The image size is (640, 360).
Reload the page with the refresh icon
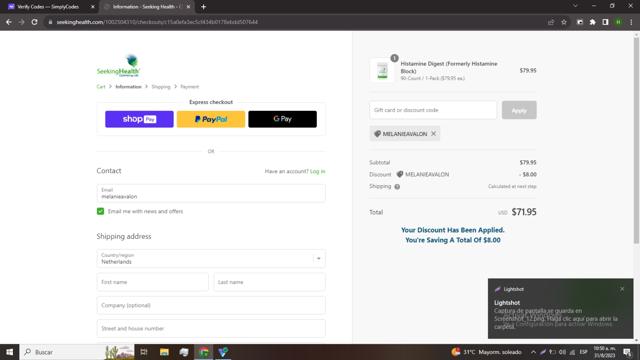coord(35,22)
